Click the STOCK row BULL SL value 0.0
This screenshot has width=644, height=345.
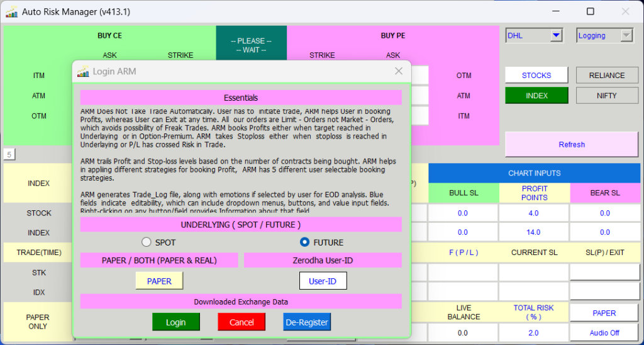pos(462,213)
